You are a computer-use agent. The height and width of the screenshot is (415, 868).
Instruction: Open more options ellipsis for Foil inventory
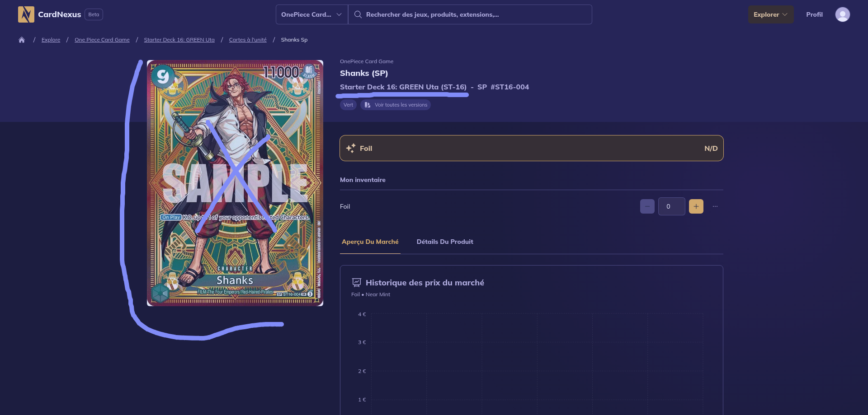[715, 206]
